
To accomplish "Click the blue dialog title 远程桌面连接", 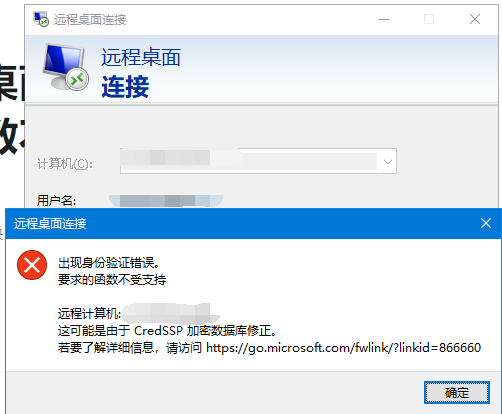I will pyautogui.click(x=50, y=223).
